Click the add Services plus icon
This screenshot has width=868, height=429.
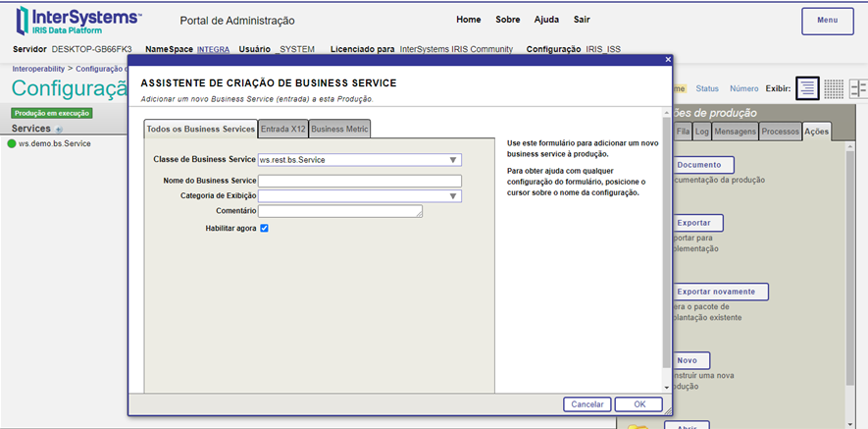coord(59,130)
